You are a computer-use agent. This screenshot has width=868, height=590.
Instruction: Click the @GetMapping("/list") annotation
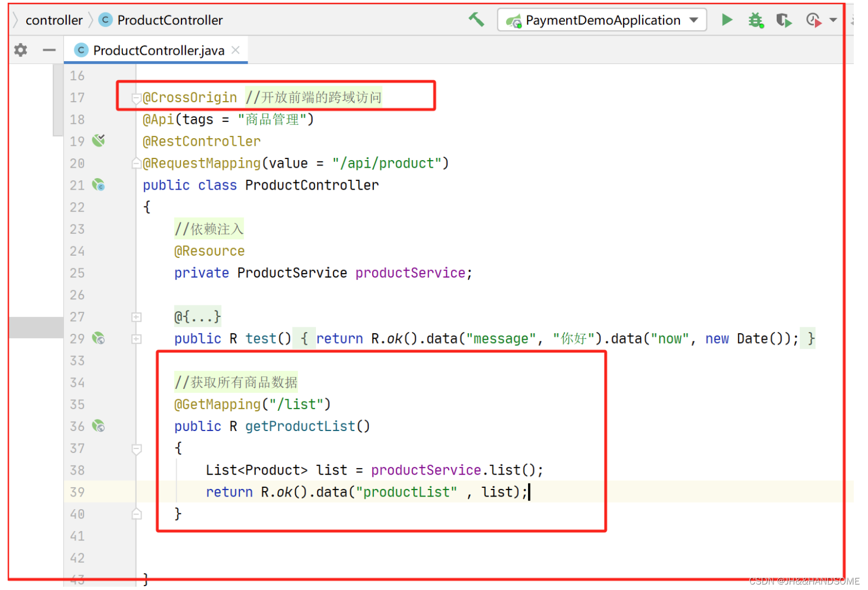253,404
